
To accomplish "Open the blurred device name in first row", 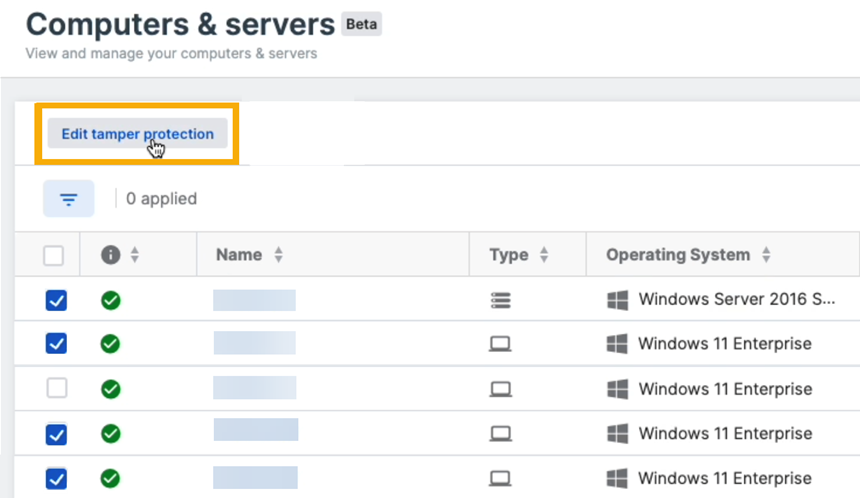I will point(254,300).
